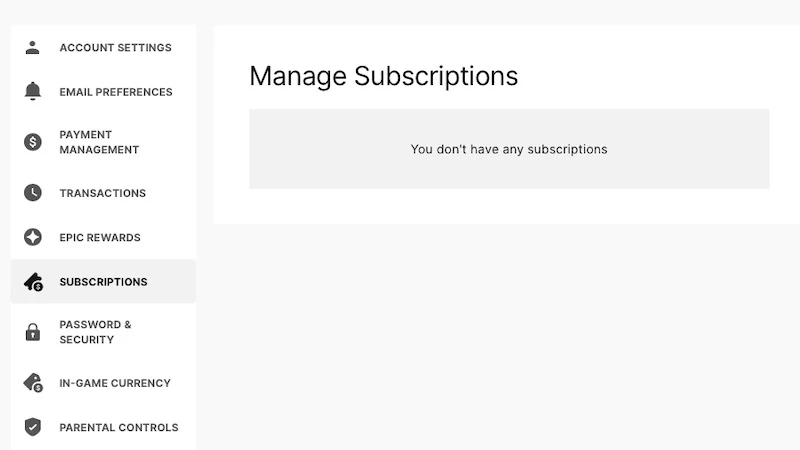Image resolution: width=800 pixels, height=450 pixels.
Task: Click the "You don't have any subscriptions" box
Action: (x=509, y=149)
